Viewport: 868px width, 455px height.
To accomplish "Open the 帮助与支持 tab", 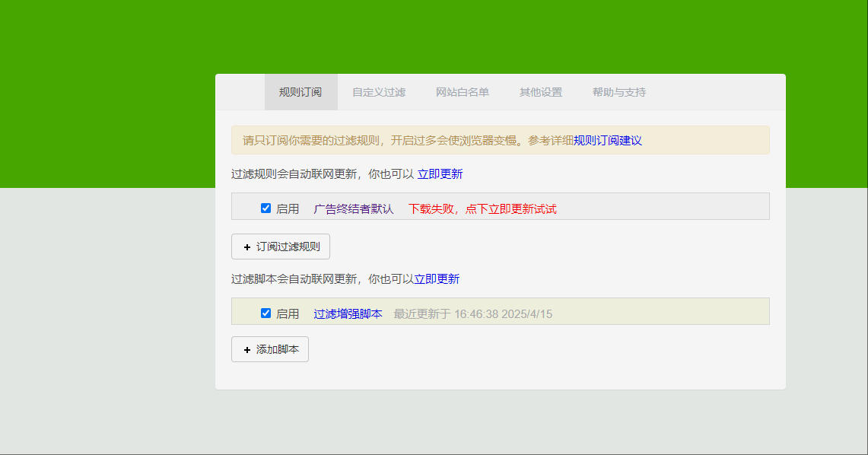I will (619, 92).
